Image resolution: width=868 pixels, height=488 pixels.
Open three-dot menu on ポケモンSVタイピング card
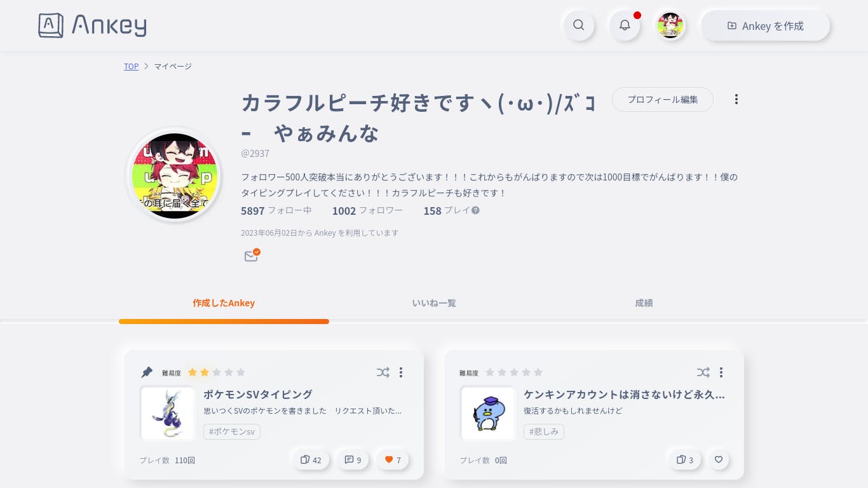[x=401, y=372]
